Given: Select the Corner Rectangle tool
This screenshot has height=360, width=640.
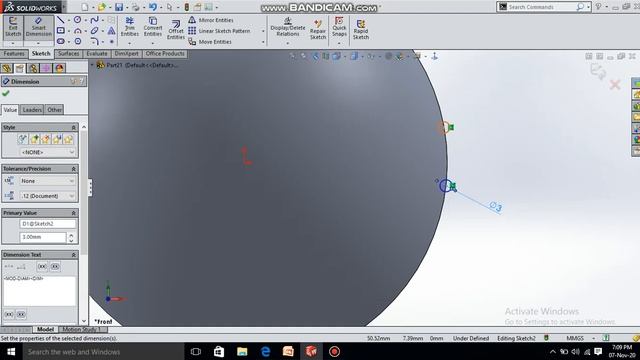Looking at the screenshot, I should point(60,31).
